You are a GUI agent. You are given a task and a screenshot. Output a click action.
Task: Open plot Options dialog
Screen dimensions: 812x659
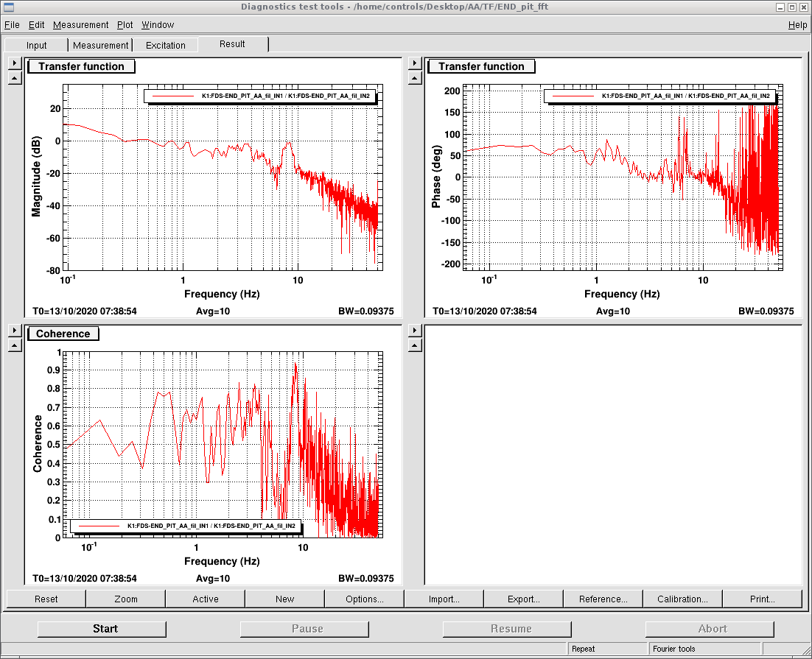point(365,599)
